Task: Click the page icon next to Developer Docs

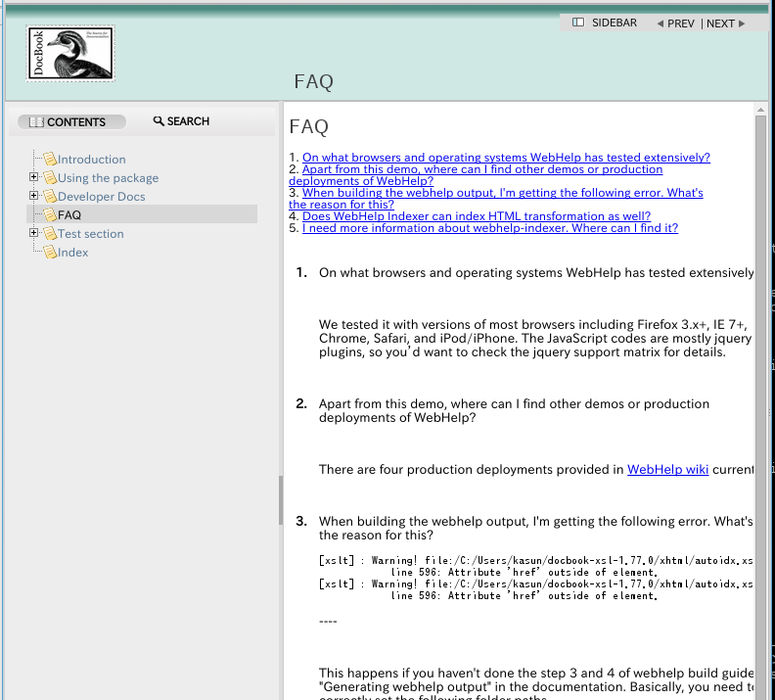Action: pos(50,196)
